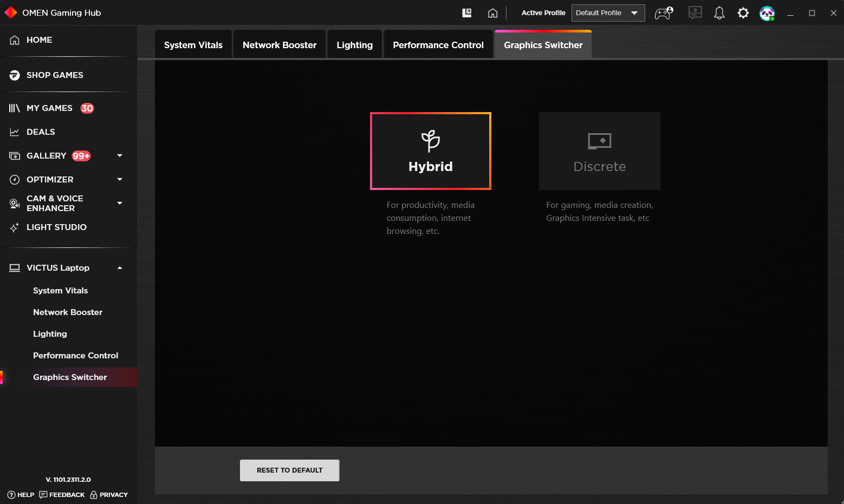The image size is (844, 504).
Task: Open Network Booster in the sidebar
Action: pos(68,312)
